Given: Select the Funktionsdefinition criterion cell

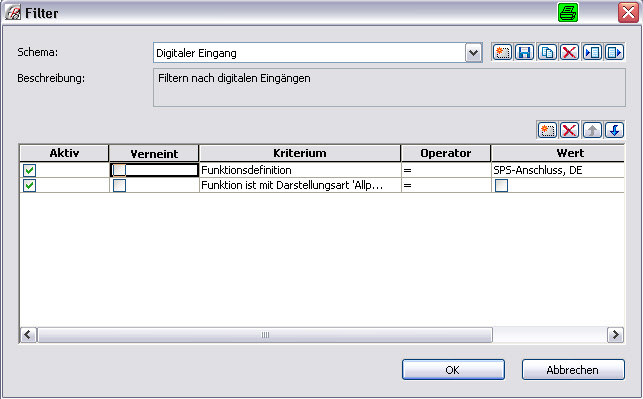Looking at the screenshot, I should click(x=300, y=170).
